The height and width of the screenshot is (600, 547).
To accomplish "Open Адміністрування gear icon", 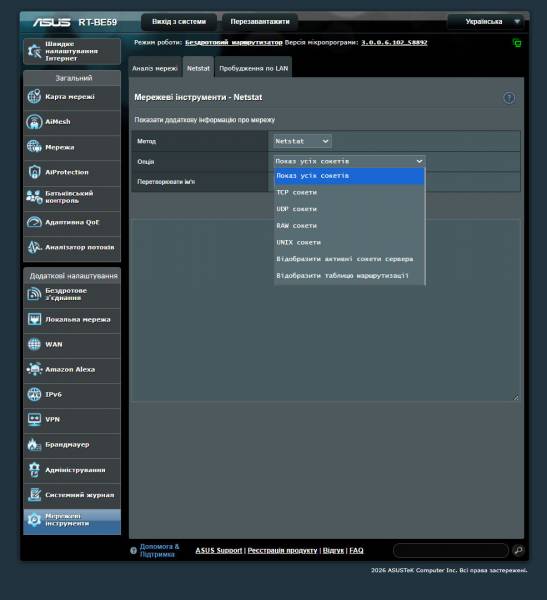I will tap(34, 470).
